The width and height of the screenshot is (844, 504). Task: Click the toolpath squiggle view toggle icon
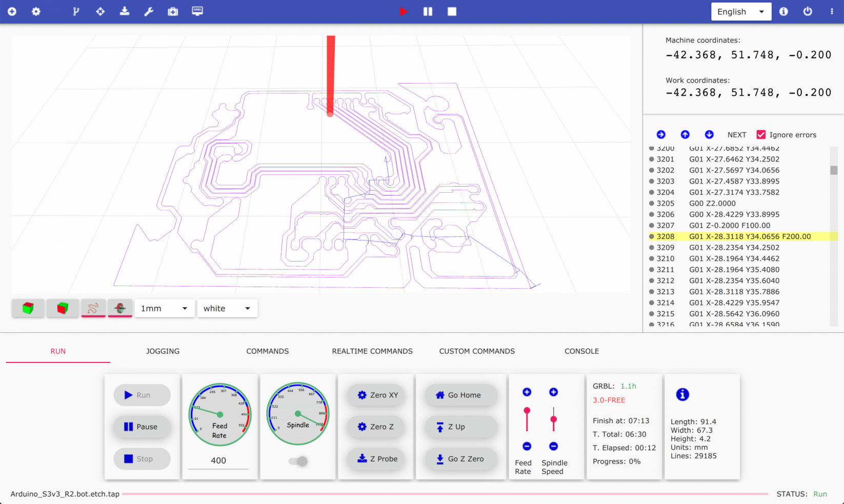pyautogui.click(x=93, y=308)
